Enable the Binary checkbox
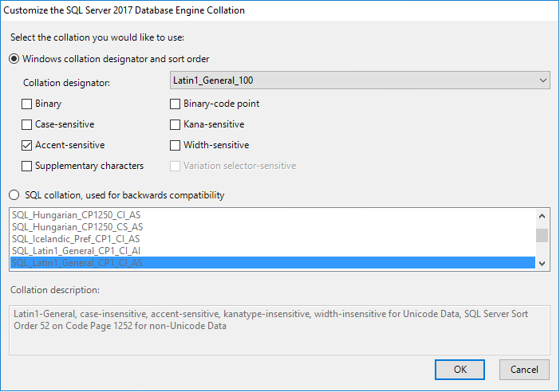 (x=28, y=104)
